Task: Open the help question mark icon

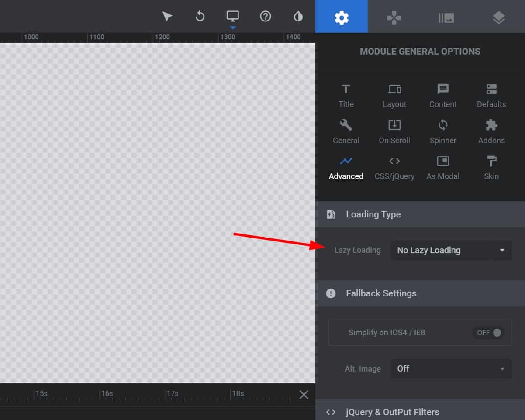Action: click(266, 17)
